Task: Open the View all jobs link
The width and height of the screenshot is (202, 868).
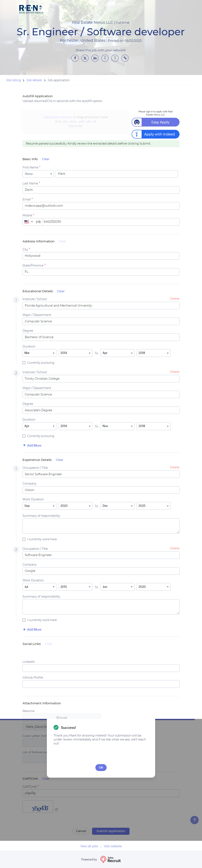Action: click(89, 846)
